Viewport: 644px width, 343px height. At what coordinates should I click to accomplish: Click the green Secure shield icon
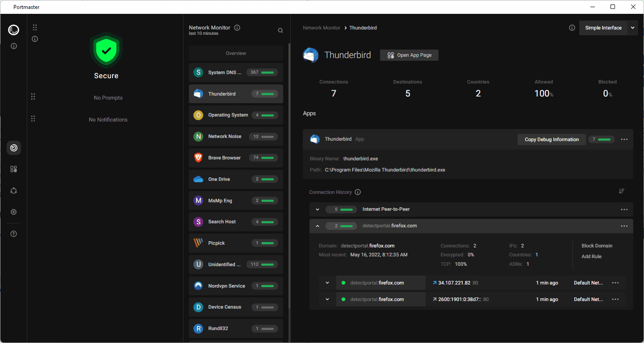pos(106,50)
